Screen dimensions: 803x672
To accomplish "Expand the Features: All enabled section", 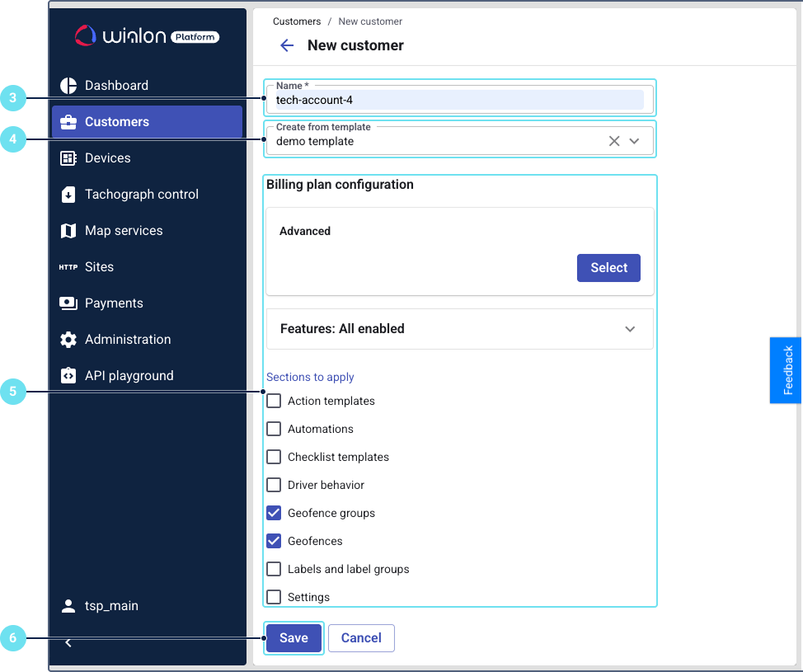I will coord(630,329).
